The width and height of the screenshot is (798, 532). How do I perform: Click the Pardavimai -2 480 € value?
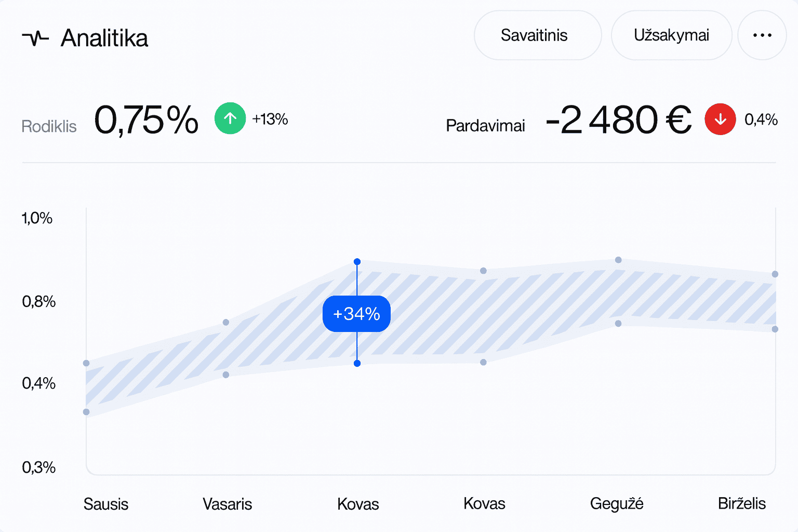pyautogui.click(x=619, y=120)
